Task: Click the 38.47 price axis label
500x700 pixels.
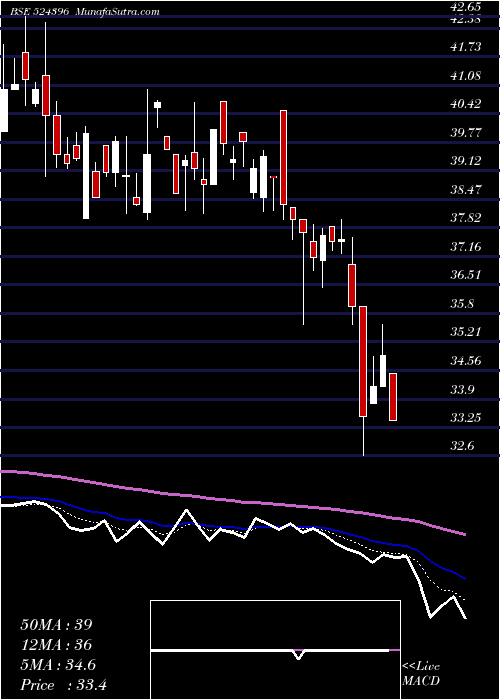Action: click(x=465, y=189)
